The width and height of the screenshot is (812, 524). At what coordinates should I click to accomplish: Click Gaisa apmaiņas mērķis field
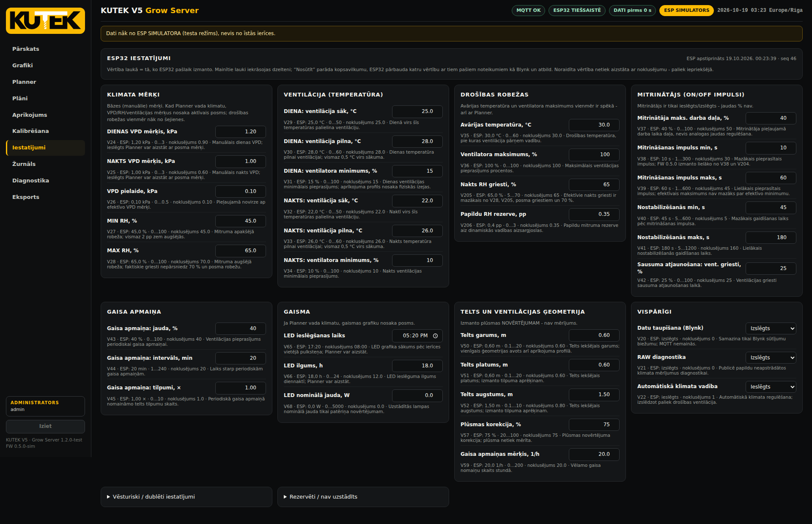tap(594, 454)
